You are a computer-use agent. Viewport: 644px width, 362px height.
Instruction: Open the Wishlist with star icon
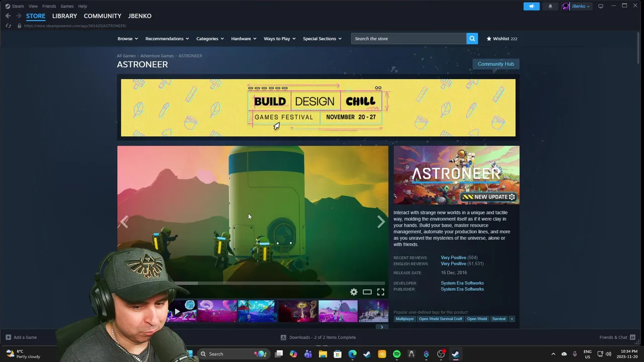502,39
